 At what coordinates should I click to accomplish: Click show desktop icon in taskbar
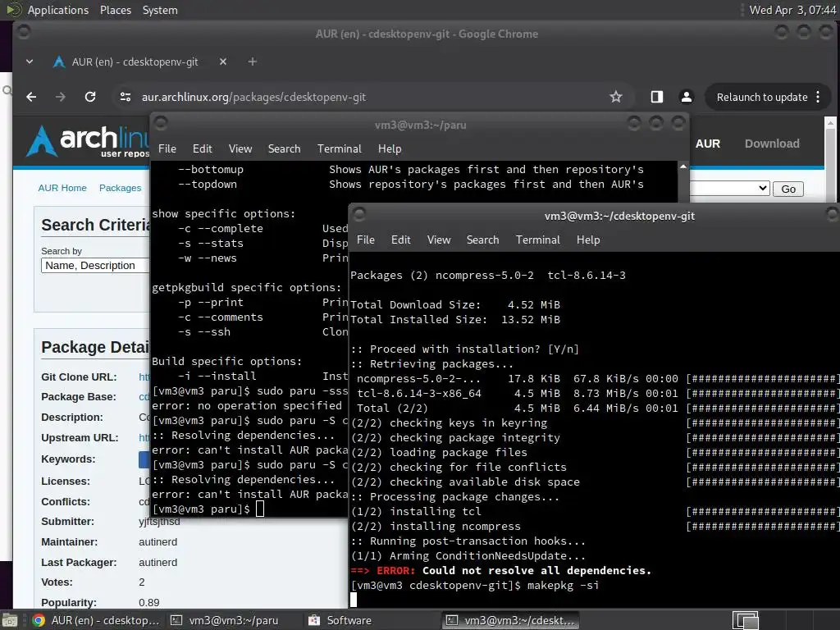pos(9,621)
